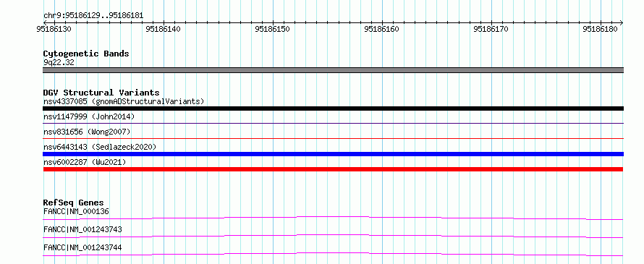Open variant nsv6443143 (Sedlazeck2020) label

pos(100,147)
